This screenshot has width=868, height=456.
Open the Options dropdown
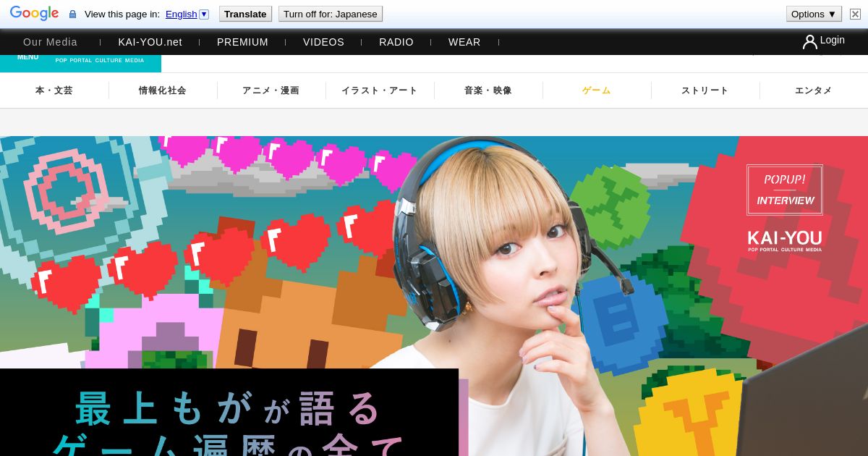pyautogui.click(x=814, y=14)
